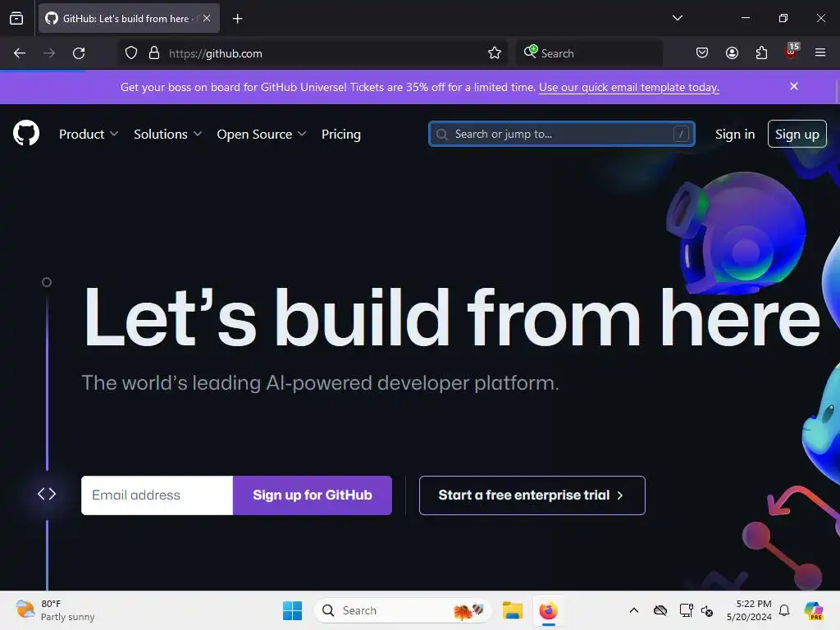840x630 pixels.
Task: Click the network display tray icon
Action: pyautogui.click(x=686, y=610)
